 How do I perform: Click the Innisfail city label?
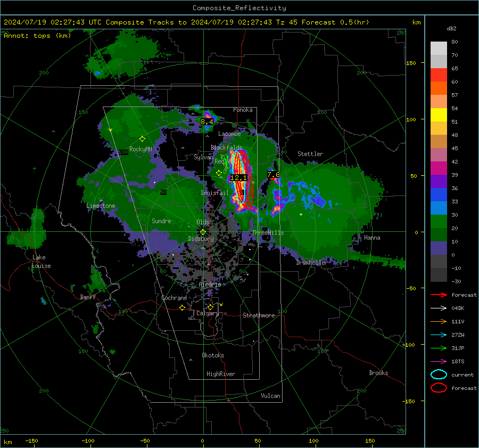point(215,193)
